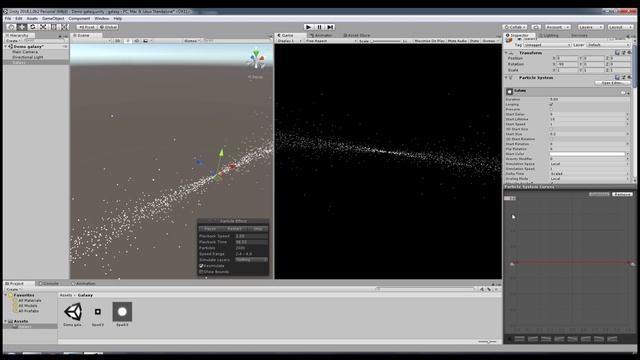
Task: Open the Collab dropdown
Action: tap(515, 27)
